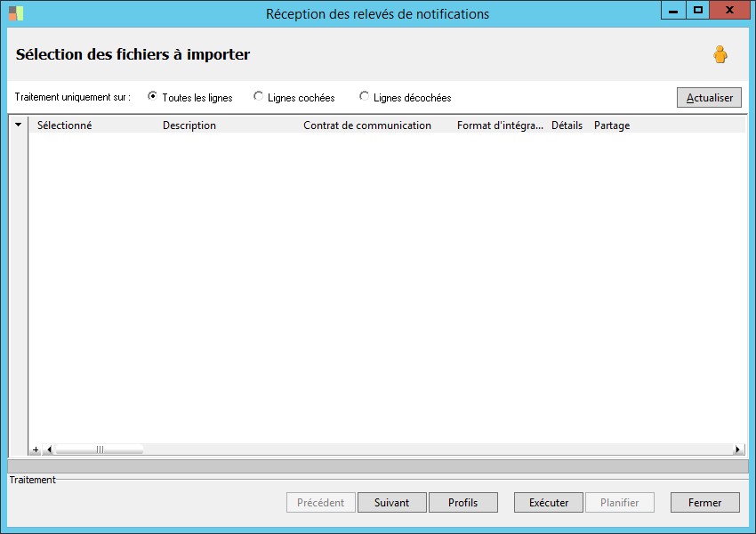The width and height of the screenshot is (756, 534).
Task: Click the right scroll arrow
Action: [x=737, y=449]
